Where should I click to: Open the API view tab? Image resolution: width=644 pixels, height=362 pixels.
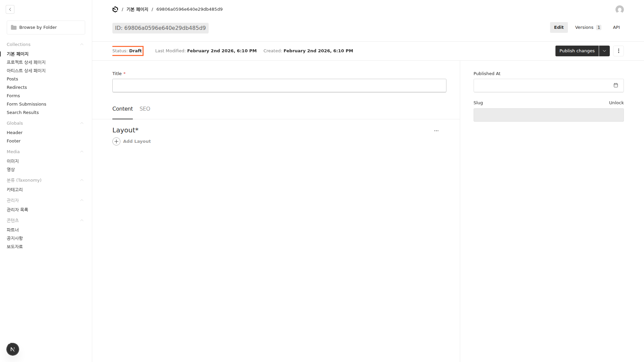pos(616,27)
